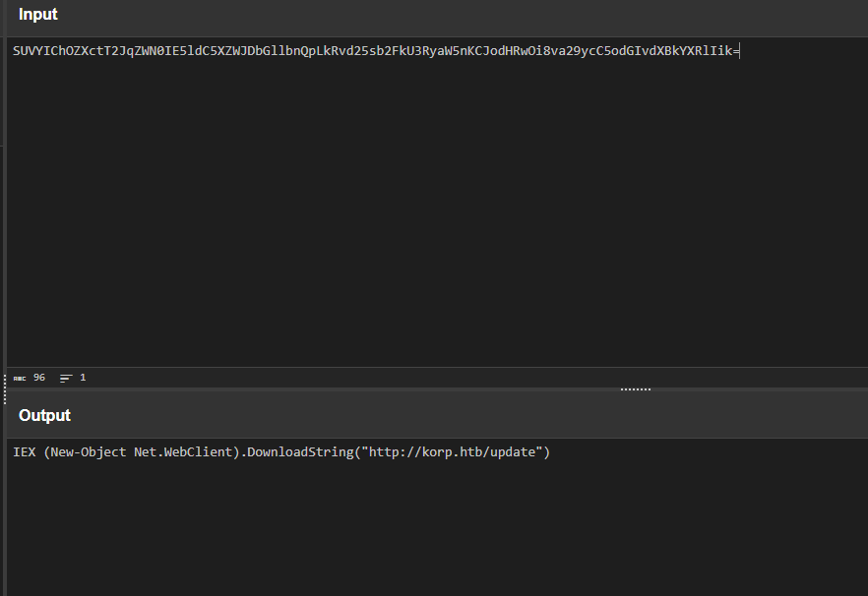The width and height of the screenshot is (868, 596).
Task: Click the line count value 1
Action: tap(83, 378)
